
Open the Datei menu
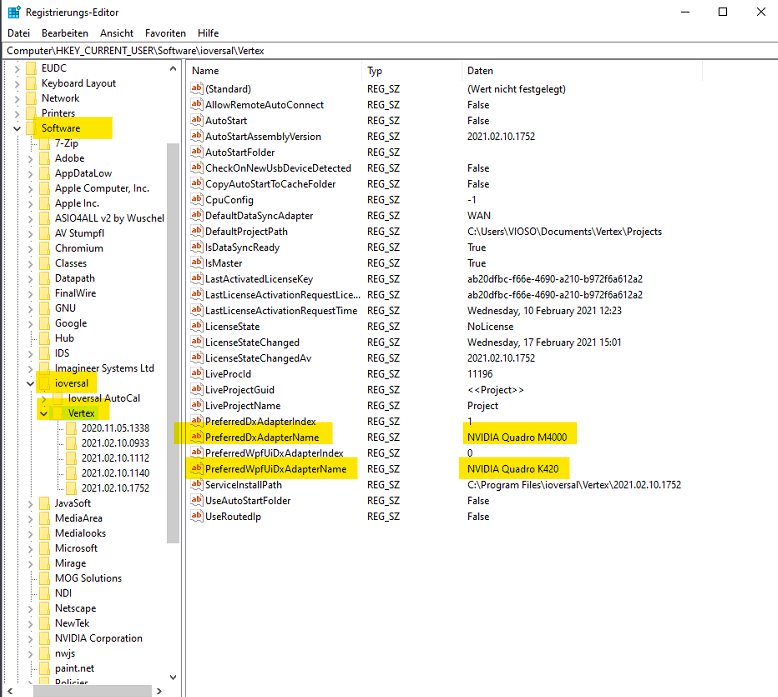[19, 33]
